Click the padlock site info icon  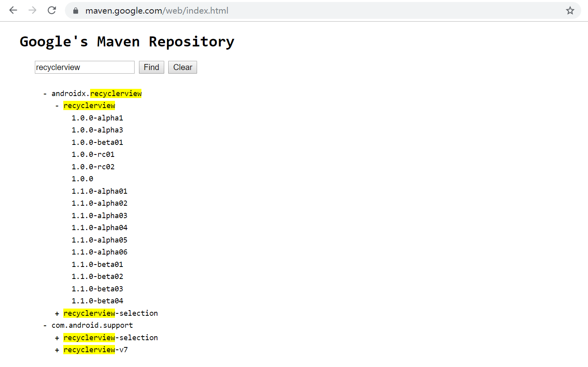pos(76,11)
